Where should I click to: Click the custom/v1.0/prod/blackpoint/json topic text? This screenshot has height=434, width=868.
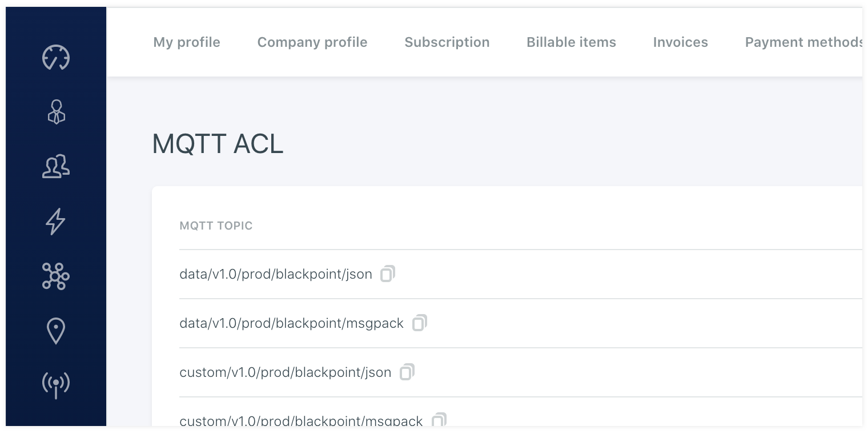click(x=286, y=373)
